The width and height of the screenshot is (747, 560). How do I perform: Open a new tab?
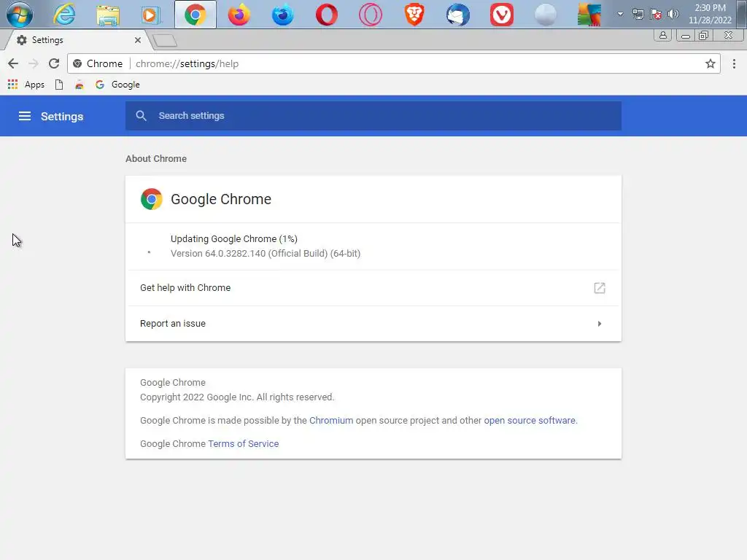coord(165,40)
